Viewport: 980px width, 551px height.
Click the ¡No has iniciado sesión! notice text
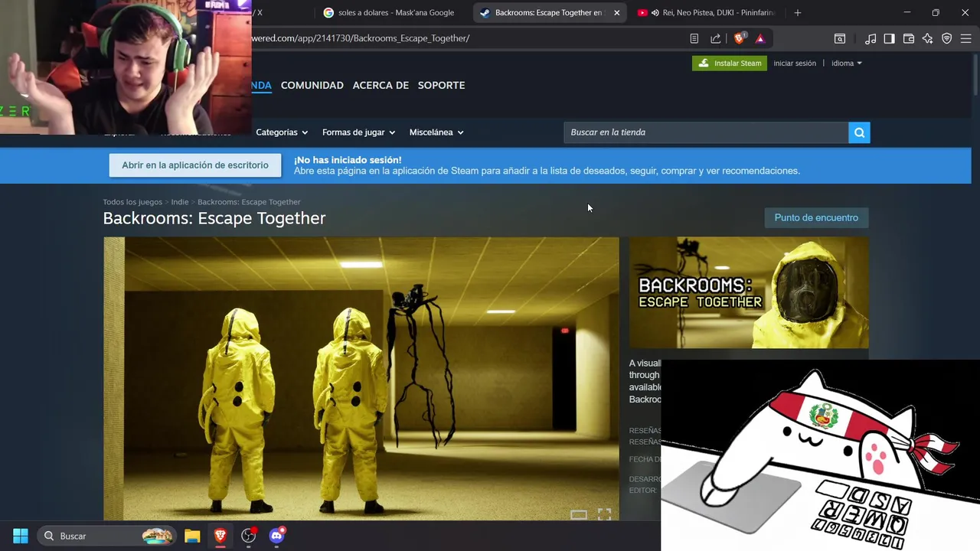coord(348,160)
